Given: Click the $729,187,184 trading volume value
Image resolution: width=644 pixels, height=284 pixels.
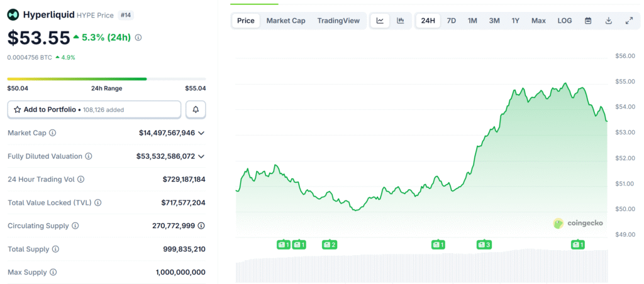Looking at the screenshot, I should click(x=184, y=179).
